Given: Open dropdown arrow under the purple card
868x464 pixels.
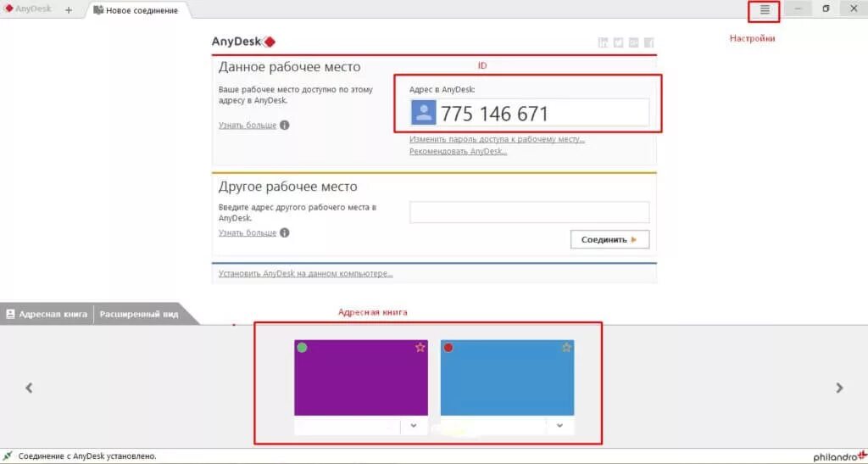Looking at the screenshot, I should click(x=414, y=426).
